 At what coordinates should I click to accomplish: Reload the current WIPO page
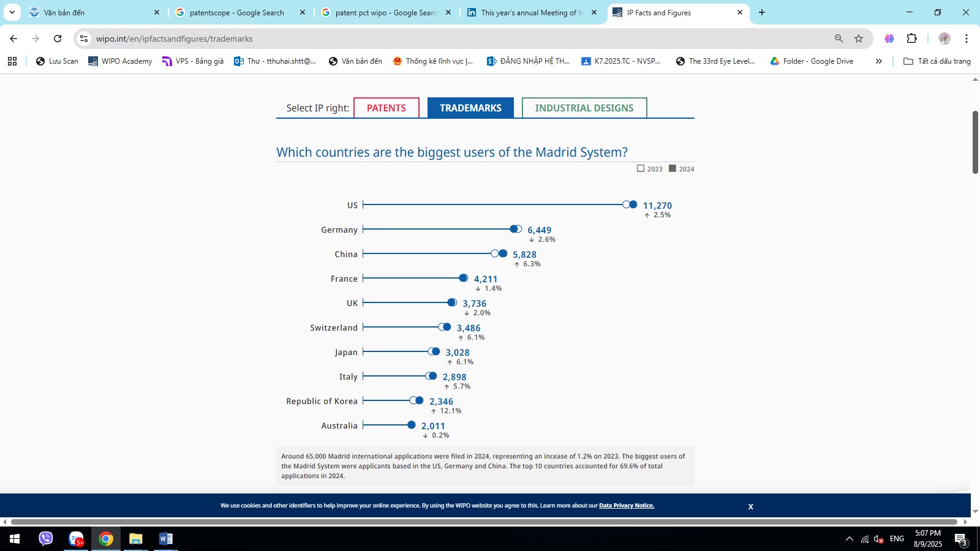(58, 39)
